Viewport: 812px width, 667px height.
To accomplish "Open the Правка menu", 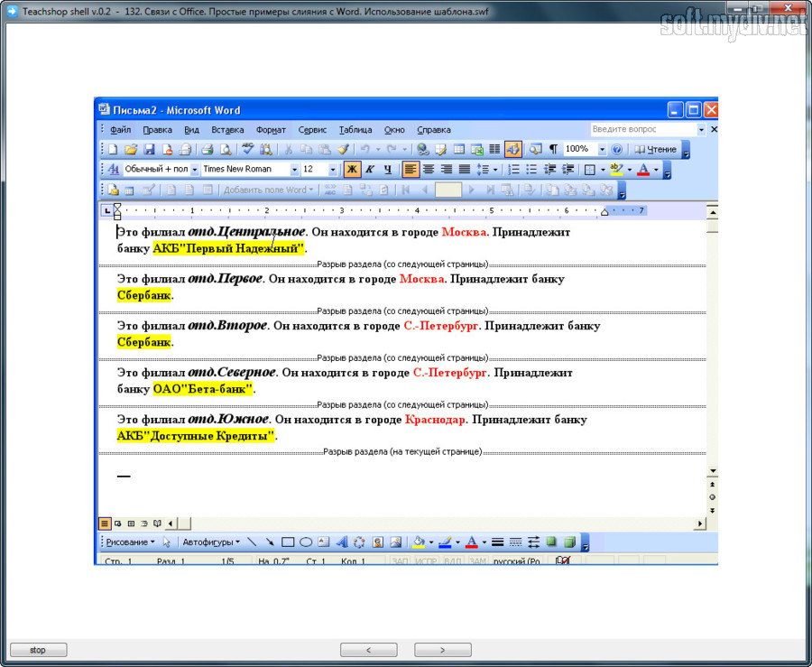I will click(157, 130).
